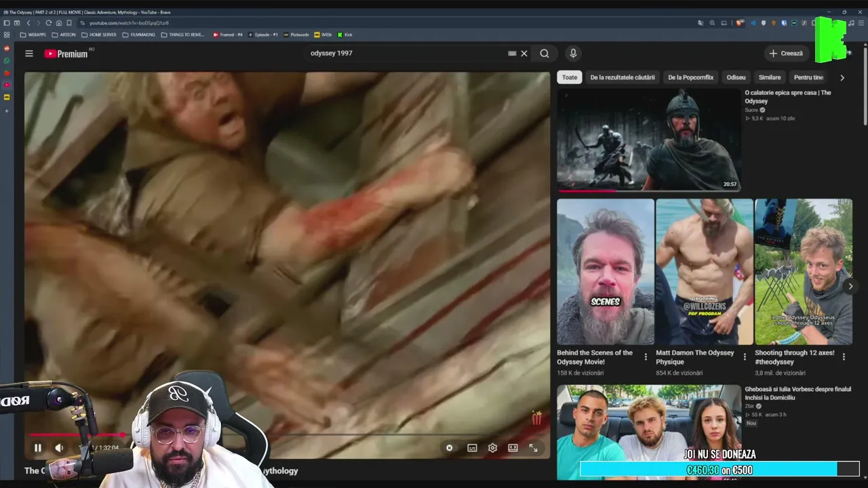This screenshot has height=488, width=868.
Task: Open the 'THINGS TO REME...' bookmarks folder
Action: (183, 35)
